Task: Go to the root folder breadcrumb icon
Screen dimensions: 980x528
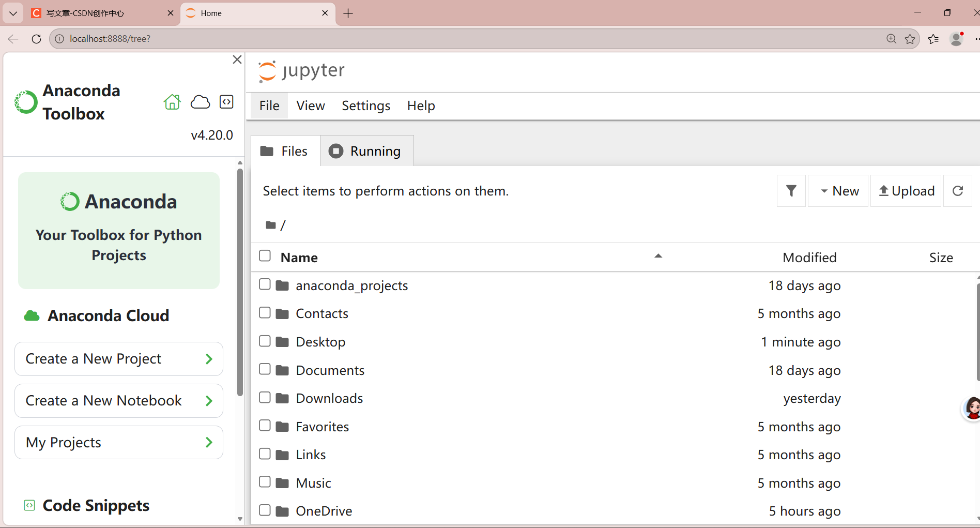Action: [271, 225]
